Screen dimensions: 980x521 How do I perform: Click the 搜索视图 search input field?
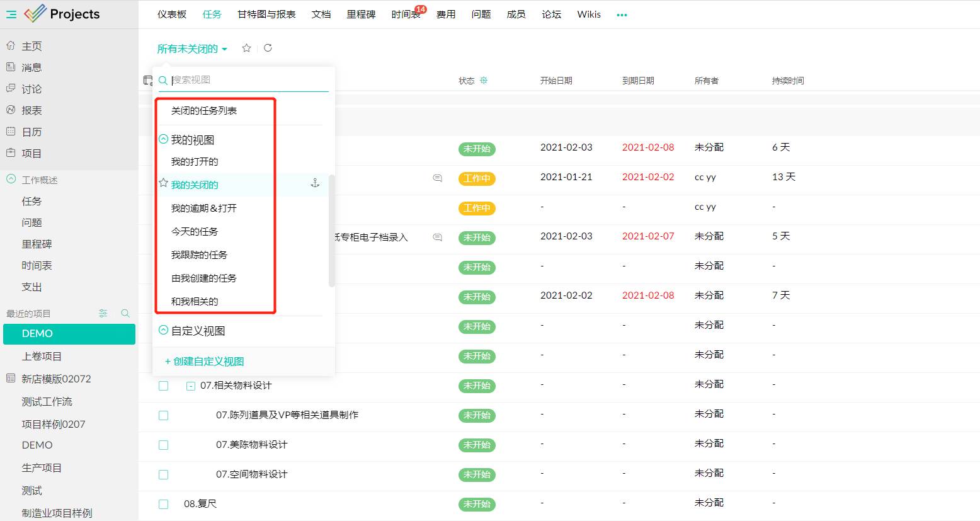(246, 80)
